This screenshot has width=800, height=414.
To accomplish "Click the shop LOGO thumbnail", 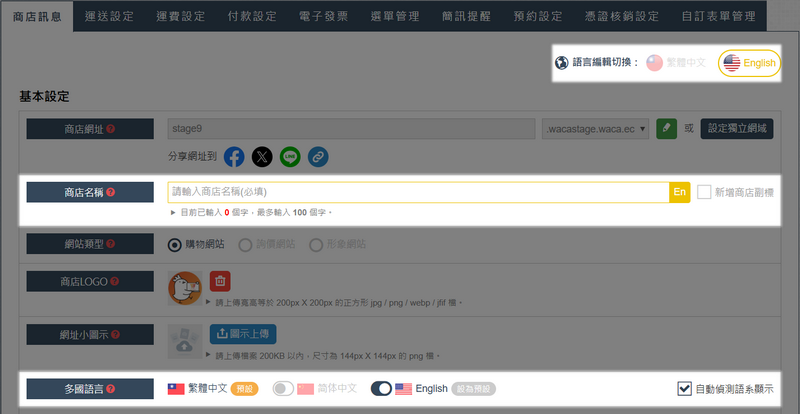I will [x=185, y=288].
